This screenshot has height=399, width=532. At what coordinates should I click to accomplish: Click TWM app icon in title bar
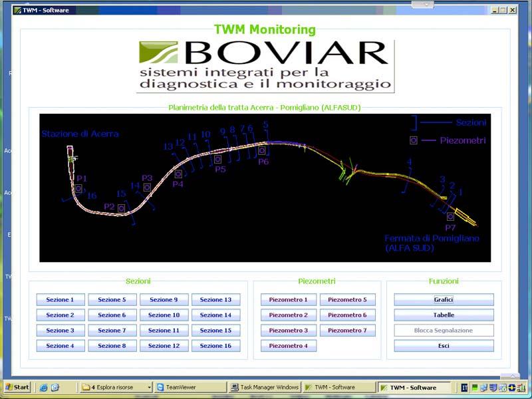(x=18, y=10)
